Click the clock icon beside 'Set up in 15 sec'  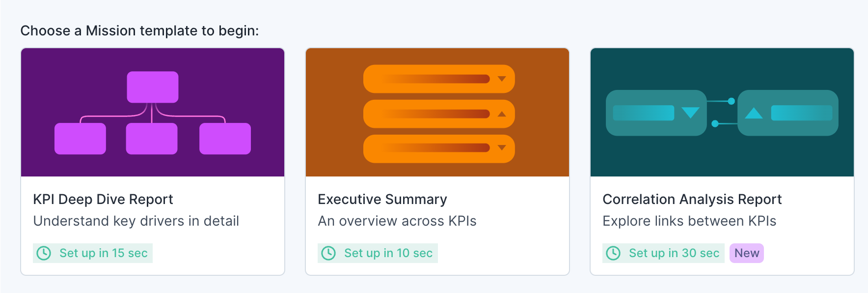(44, 253)
